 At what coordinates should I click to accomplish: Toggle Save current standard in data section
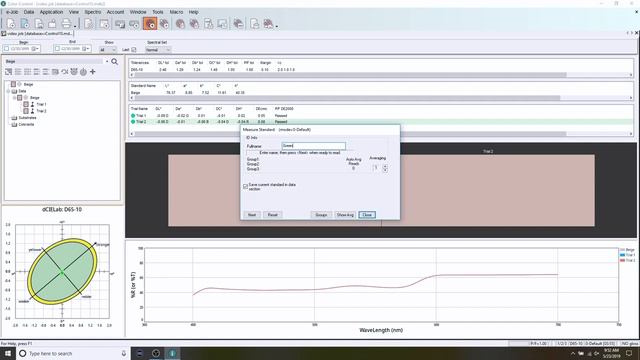[x=245, y=187]
